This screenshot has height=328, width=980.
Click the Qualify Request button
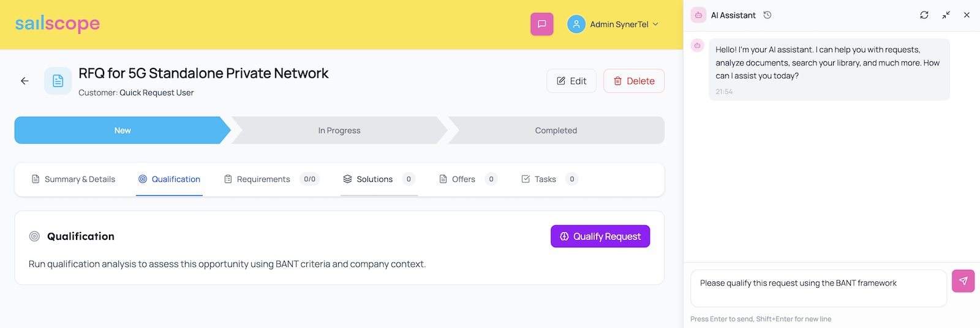[x=600, y=236]
